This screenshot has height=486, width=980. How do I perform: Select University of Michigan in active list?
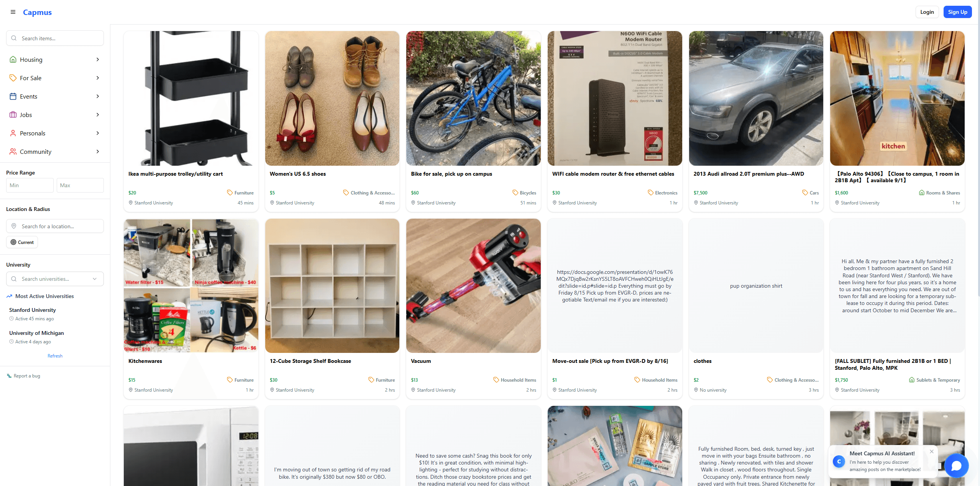click(36, 333)
